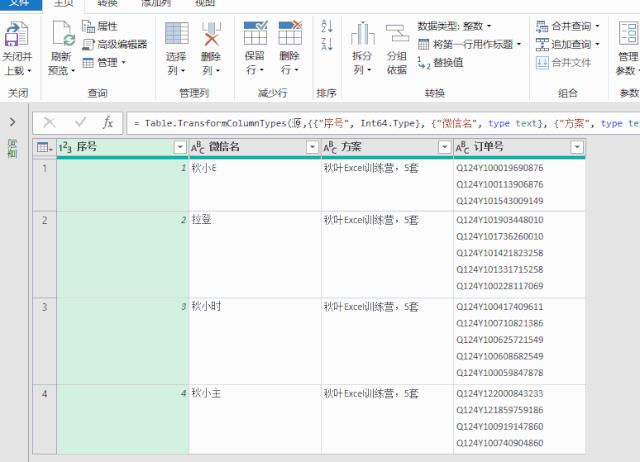This screenshot has height=462, width=640.
Task: Select order number Q124Y122000843233
Action: pyautogui.click(x=500, y=393)
